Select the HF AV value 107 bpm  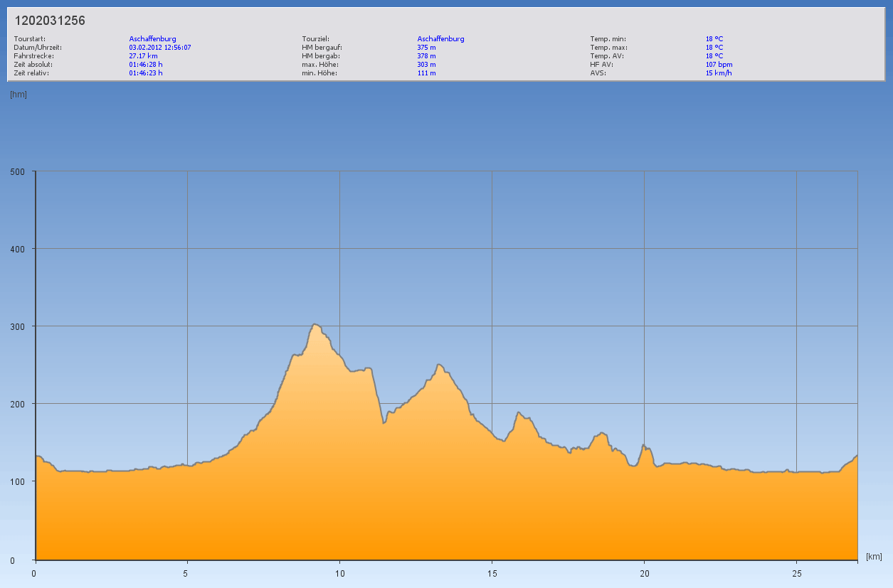point(719,64)
